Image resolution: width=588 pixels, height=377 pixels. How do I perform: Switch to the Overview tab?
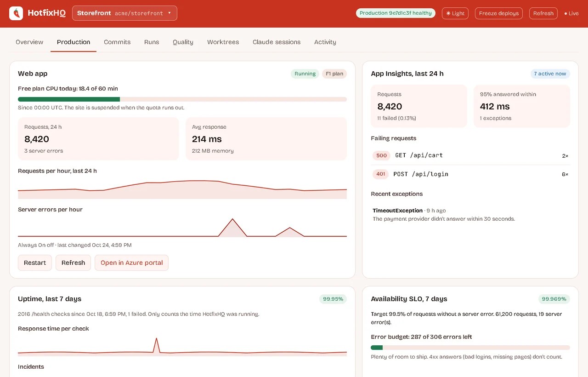[29, 42]
